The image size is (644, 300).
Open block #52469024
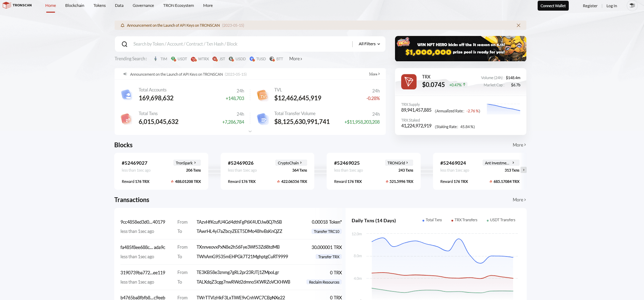(x=453, y=163)
